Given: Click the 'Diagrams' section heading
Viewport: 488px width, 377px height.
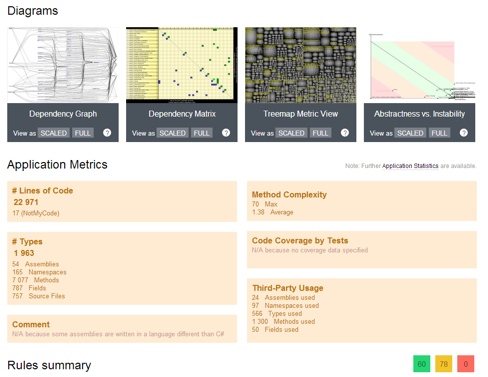Looking at the screenshot, I should pos(33,11).
